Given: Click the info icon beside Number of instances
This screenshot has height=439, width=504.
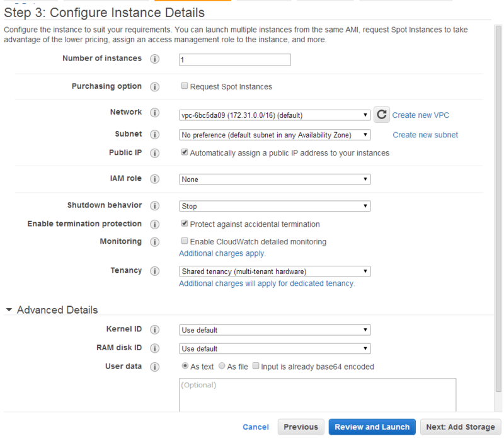Looking at the screenshot, I should (x=155, y=60).
